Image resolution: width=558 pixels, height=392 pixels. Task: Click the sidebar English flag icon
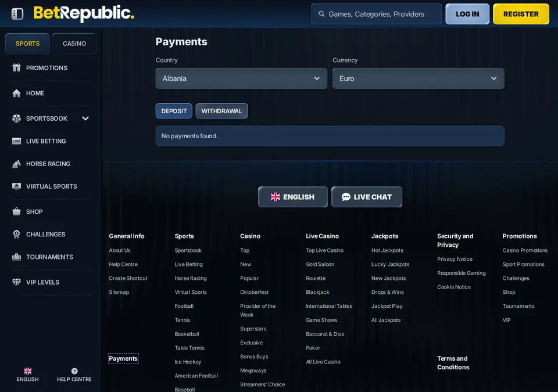click(28, 371)
